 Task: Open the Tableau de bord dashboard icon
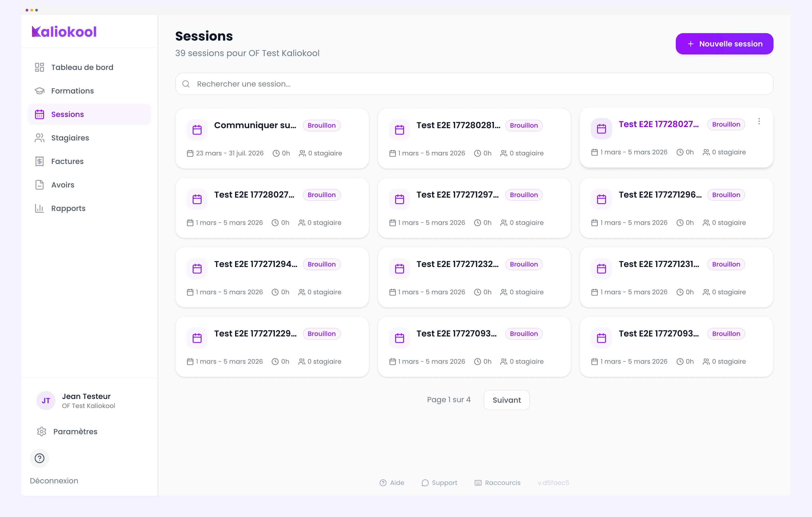[x=40, y=67]
